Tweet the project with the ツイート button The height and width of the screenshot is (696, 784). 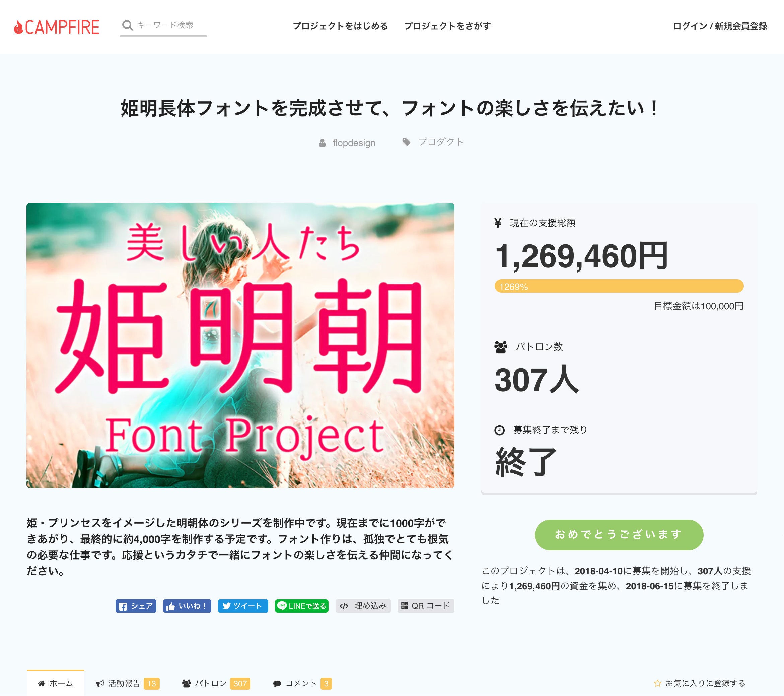pos(243,606)
